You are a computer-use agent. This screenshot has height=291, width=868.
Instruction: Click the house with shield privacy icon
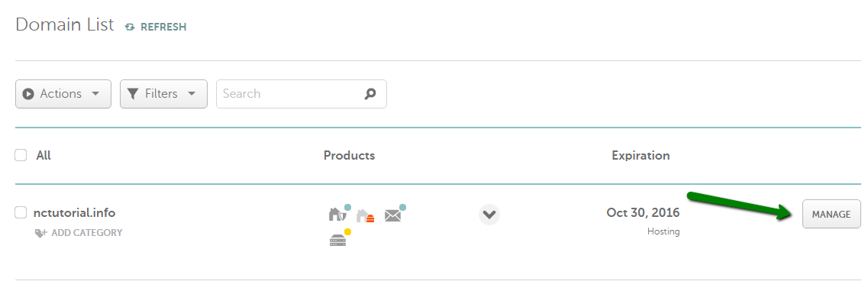(x=338, y=213)
